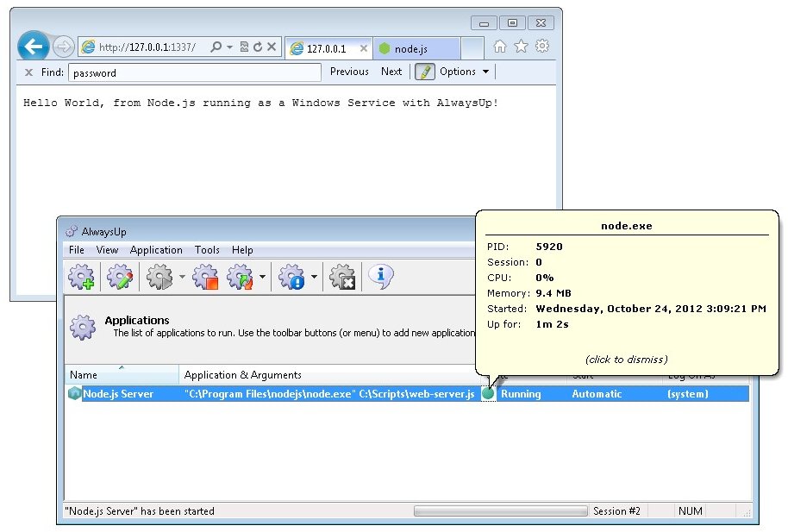Open the File menu in AlwaysUp
The height and width of the screenshot is (532, 788).
(x=77, y=250)
